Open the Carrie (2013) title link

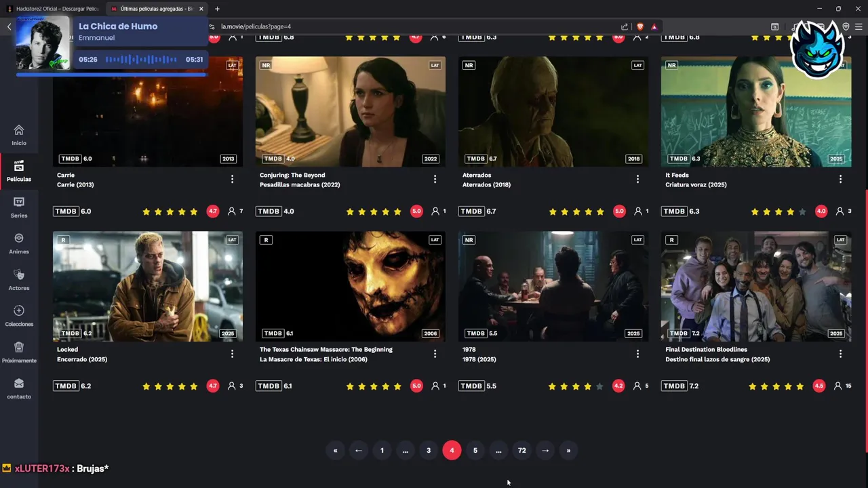click(x=75, y=184)
